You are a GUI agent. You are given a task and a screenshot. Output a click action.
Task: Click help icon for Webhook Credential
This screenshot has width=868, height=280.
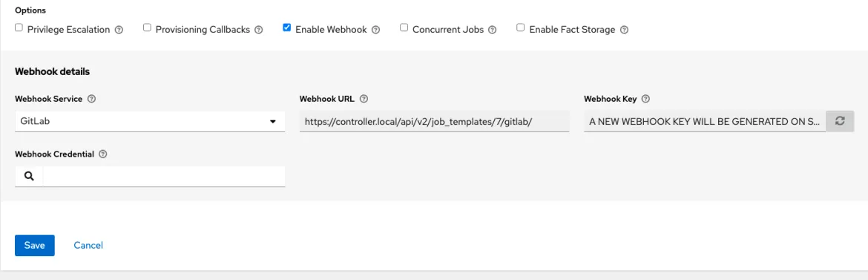[102, 154]
